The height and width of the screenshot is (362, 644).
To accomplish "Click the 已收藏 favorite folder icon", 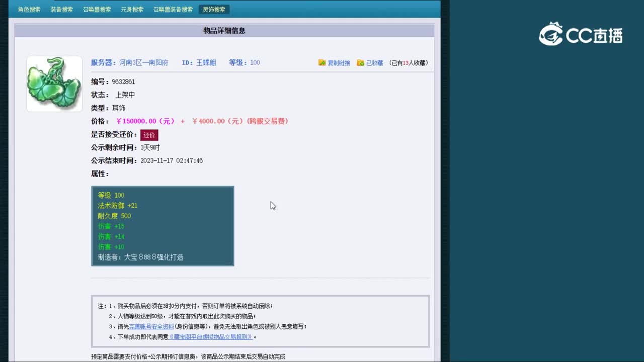I will (x=360, y=62).
